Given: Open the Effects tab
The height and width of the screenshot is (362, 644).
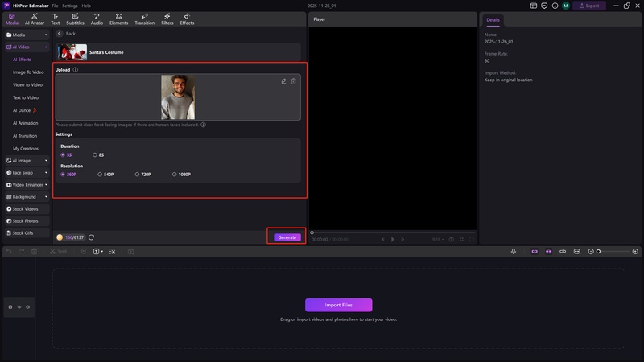Looking at the screenshot, I should coord(187,19).
